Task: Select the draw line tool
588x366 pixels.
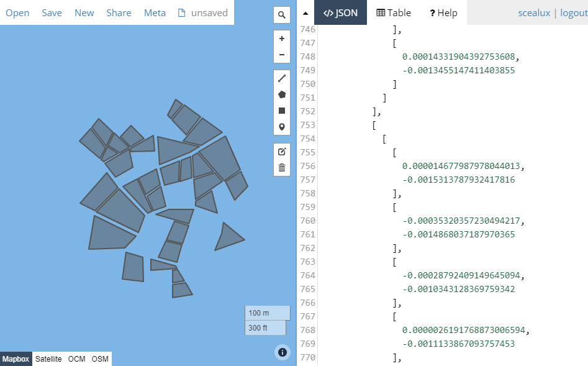Action: tap(282, 78)
